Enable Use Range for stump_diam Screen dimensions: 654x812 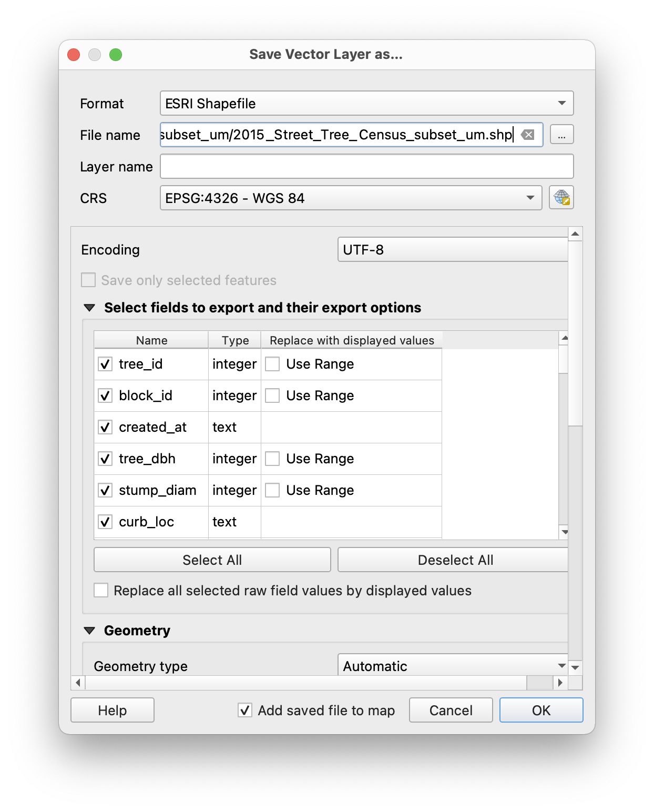coord(272,490)
